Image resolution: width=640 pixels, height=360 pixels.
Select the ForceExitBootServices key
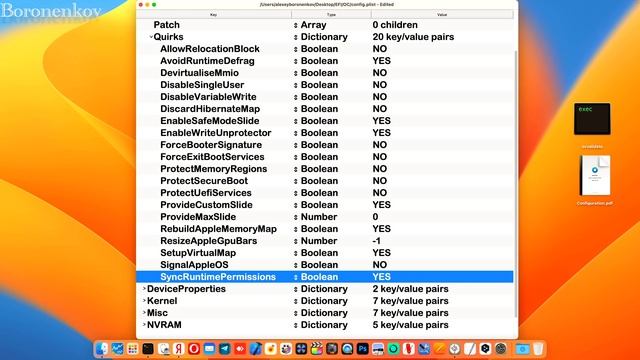point(212,157)
